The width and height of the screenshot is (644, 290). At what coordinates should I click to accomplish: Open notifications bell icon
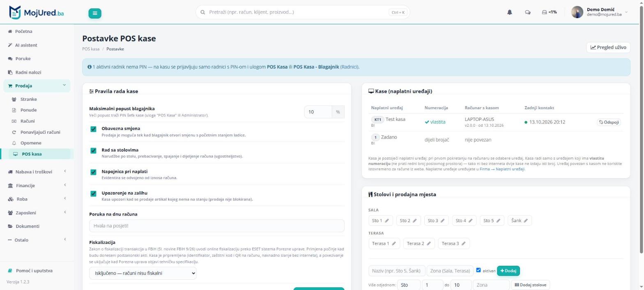point(510,12)
